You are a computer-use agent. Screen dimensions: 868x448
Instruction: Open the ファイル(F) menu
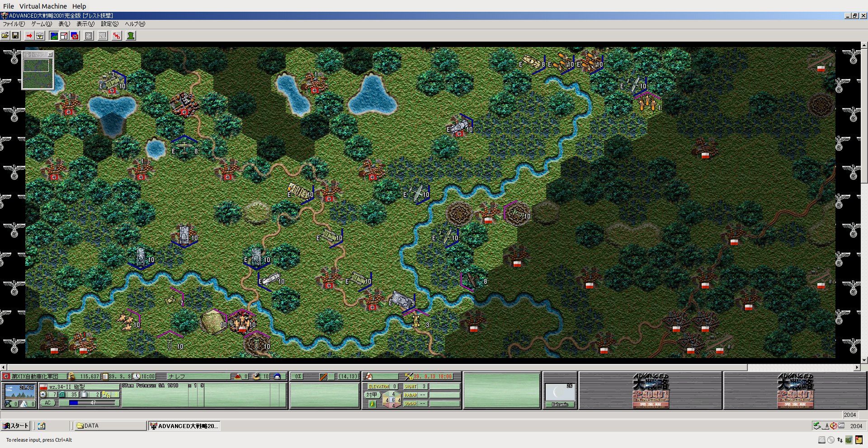pos(14,24)
